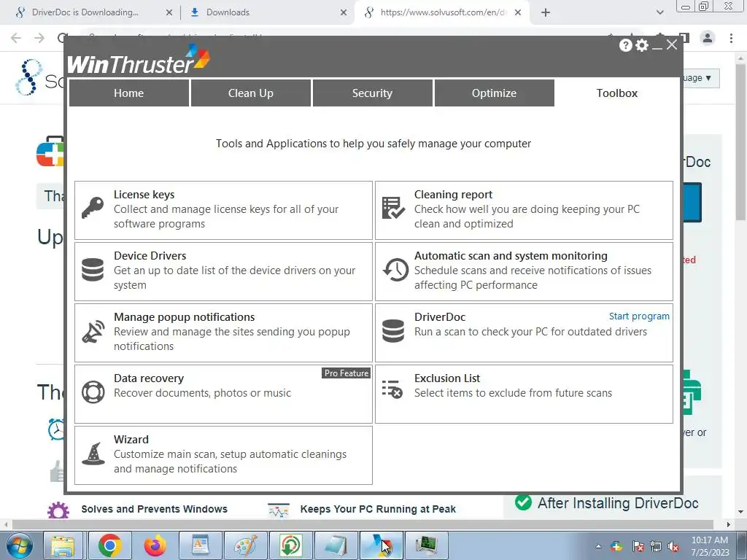Click the Manage popup notifications megaphone icon
Viewport: 747px width, 560px height.
(x=93, y=331)
